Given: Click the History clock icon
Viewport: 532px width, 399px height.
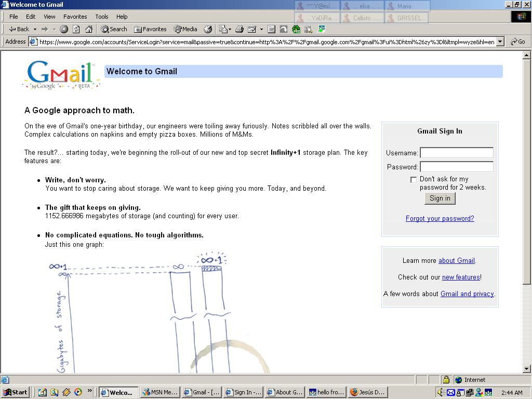Looking at the screenshot, I should click(208, 29).
